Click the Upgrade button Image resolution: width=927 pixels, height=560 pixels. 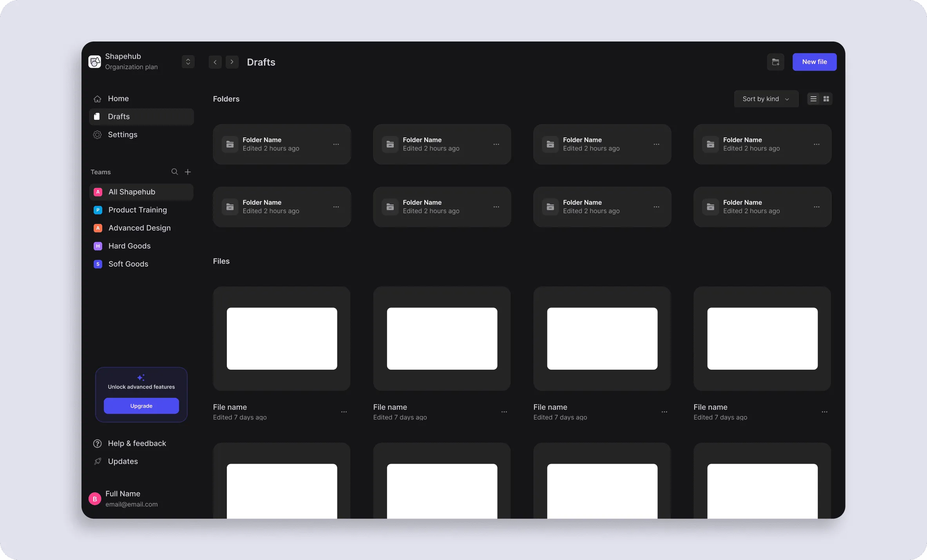(x=141, y=406)
